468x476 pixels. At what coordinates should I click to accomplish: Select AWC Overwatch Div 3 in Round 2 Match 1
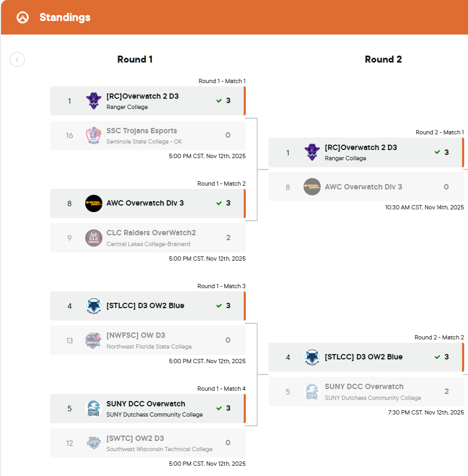[x=367, y=187]
